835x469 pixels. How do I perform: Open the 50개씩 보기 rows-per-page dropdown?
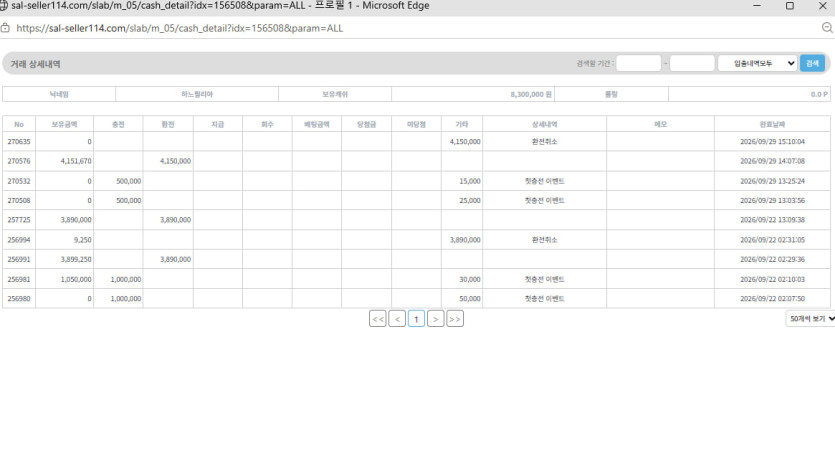[811, 318]
